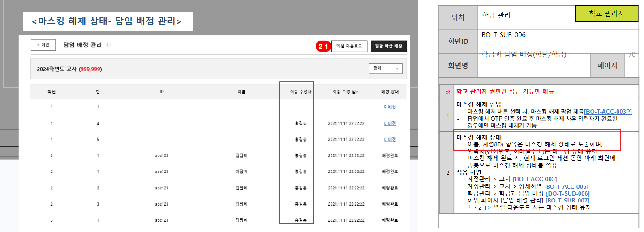The height and width of the screenshot is (232, 644).
Task: Click the 배정 상태 column header
Action: (390, 92)
